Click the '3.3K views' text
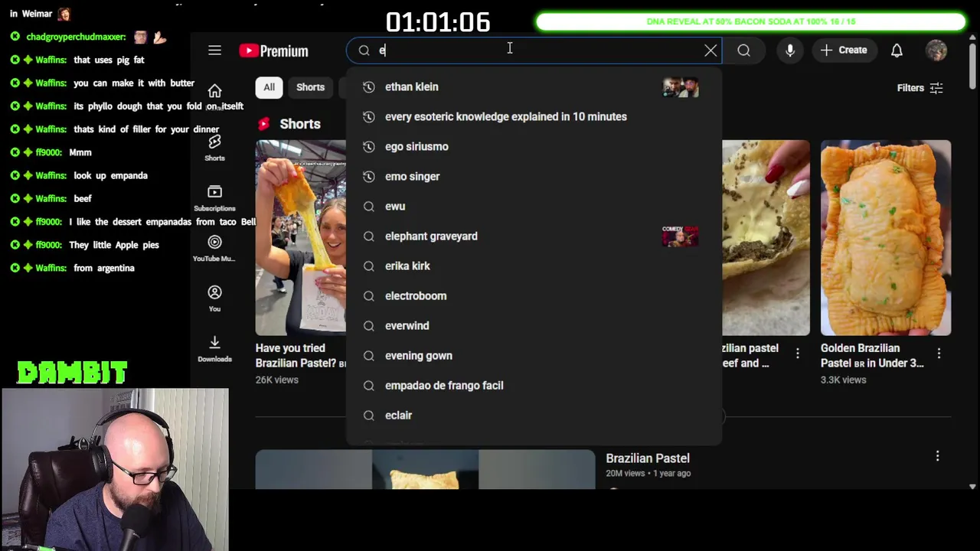The height and width of the screenshot is (551, 980). tap(844, 380)
